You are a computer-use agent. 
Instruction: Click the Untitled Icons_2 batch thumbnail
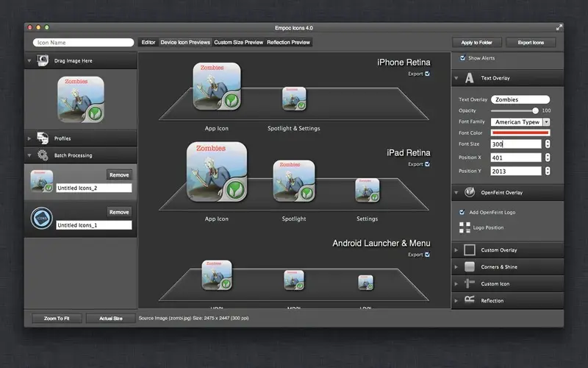(x=42, y=181)
